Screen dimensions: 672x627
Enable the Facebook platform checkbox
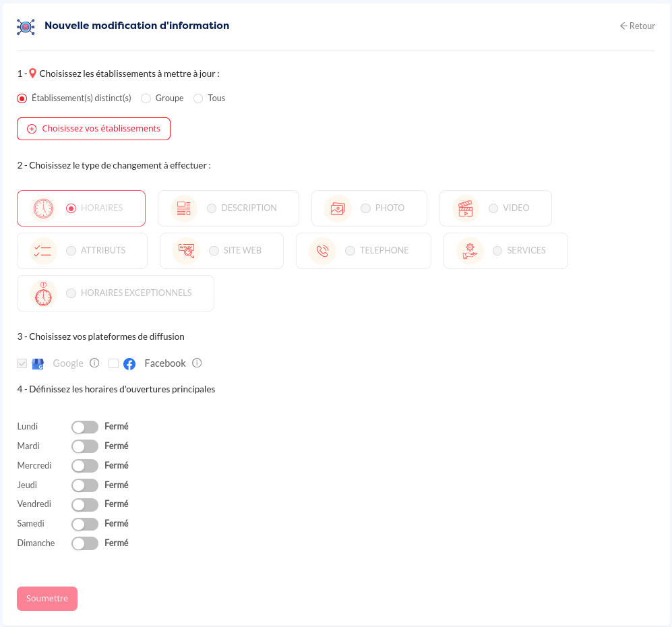point(113,363)
